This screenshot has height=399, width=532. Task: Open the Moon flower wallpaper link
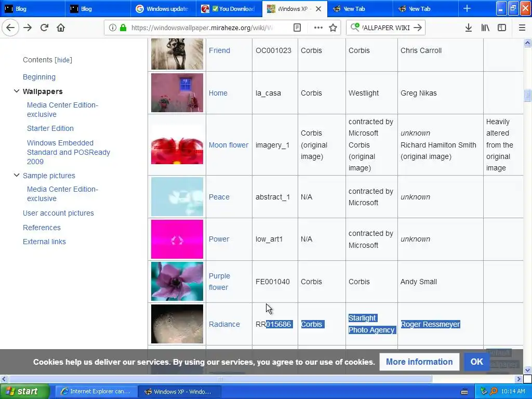click(229, 145)
